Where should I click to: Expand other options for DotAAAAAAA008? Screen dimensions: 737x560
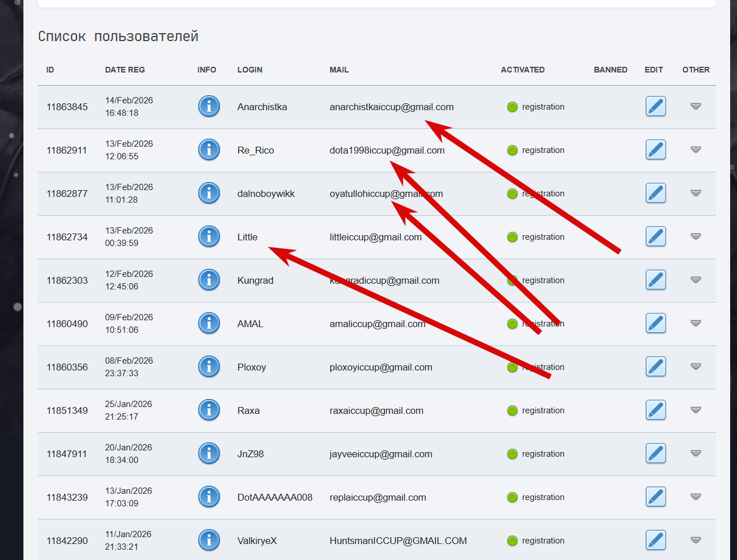coord(696,497)
